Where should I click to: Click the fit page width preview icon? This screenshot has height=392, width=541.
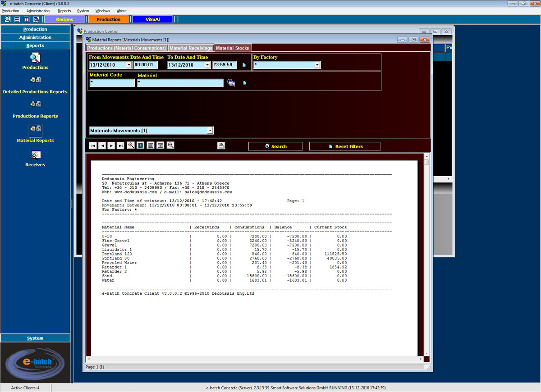coord(151,146)
